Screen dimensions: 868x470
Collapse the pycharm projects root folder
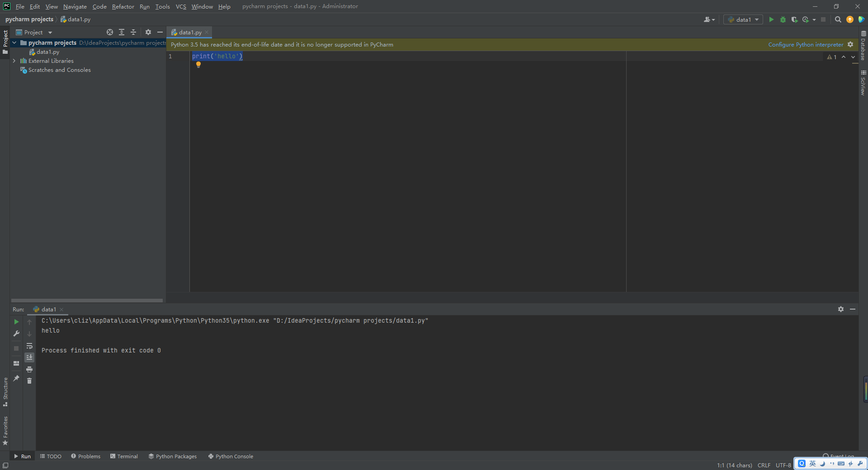coord(14,42)
